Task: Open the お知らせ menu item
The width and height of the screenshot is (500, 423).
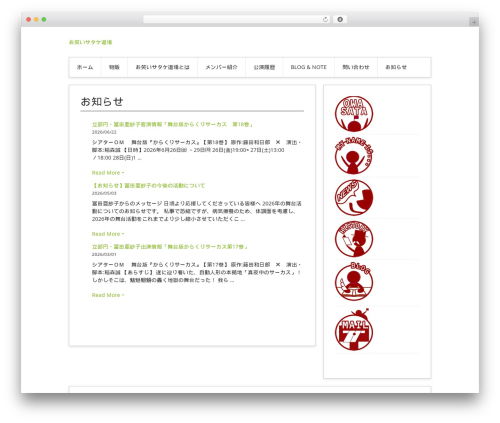Action: coord(396,67)
